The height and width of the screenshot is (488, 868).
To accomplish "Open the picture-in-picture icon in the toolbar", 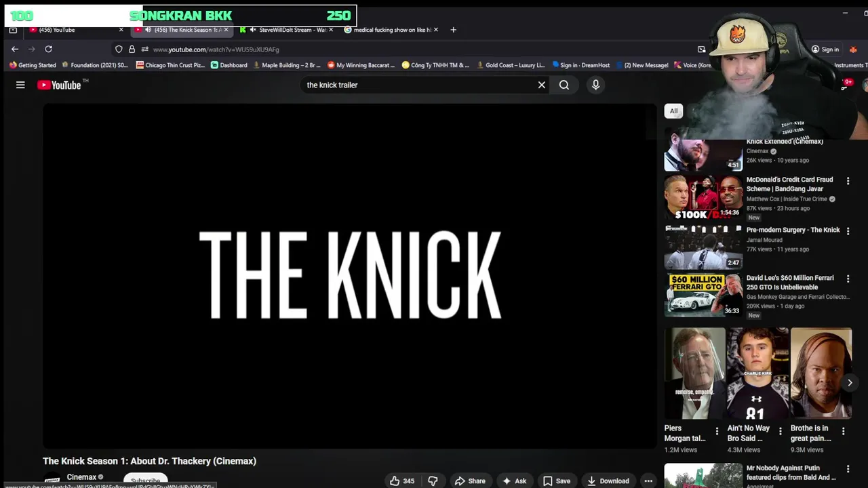I will coord(701,49).
